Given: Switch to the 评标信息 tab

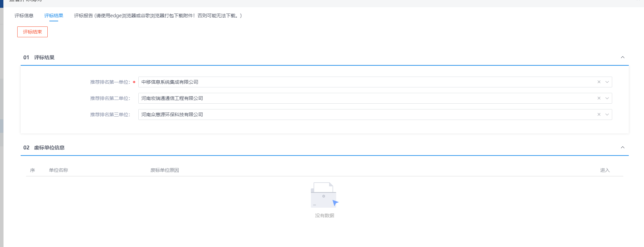Looking at the screenshot, I should click(24, 16).
